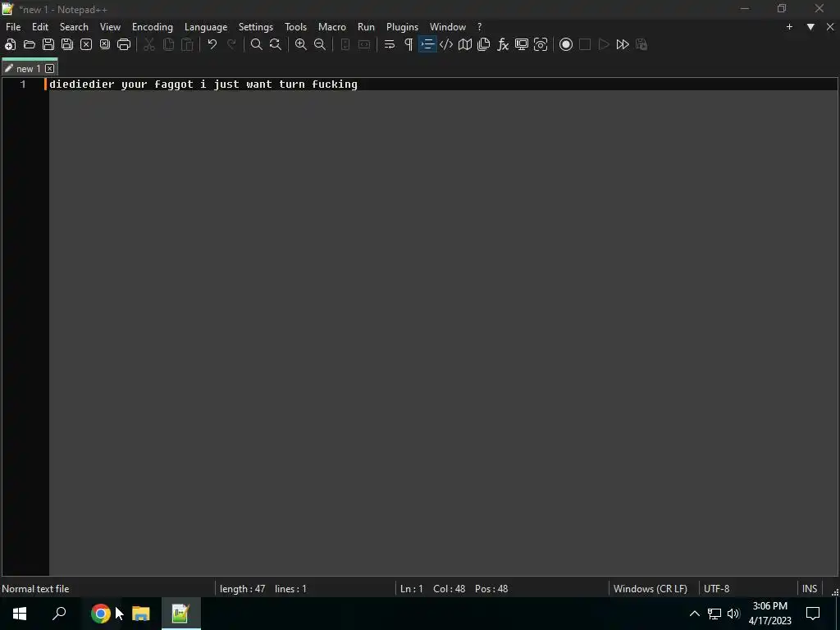The image size is (840, 630).
Task: Click the Cut scissors icon
Action: pos(149,44)
